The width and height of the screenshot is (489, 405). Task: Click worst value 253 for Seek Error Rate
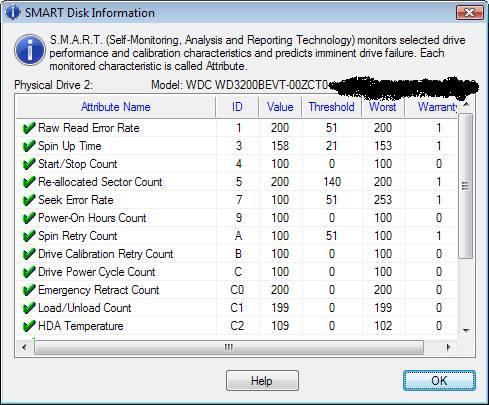383,200
